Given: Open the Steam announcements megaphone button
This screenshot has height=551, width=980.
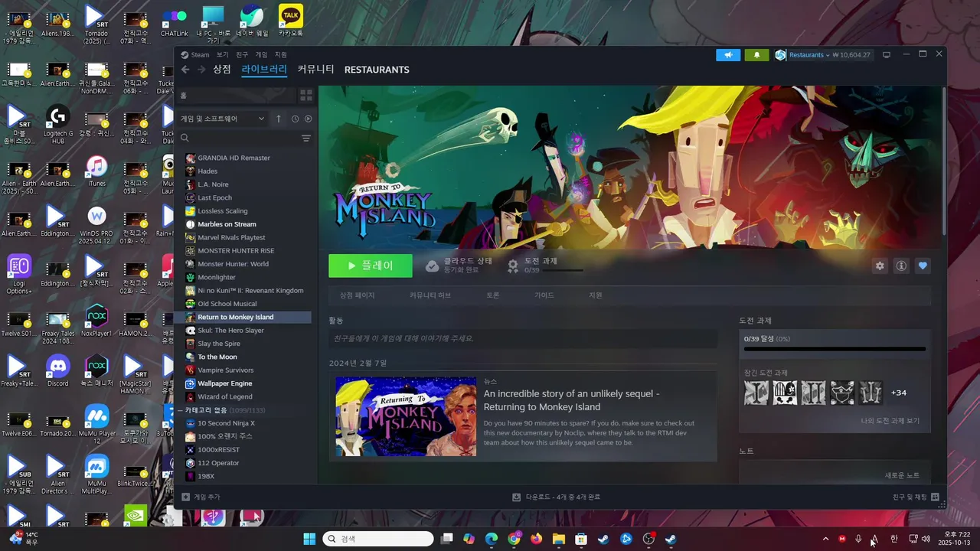Looking at the screenshot, I should pos(728,55).
